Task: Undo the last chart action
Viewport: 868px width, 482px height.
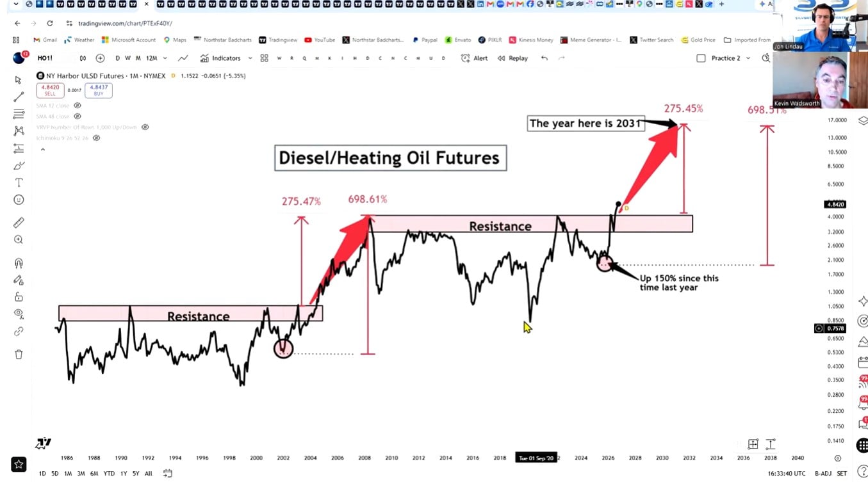Action: (x=545, y=58)
